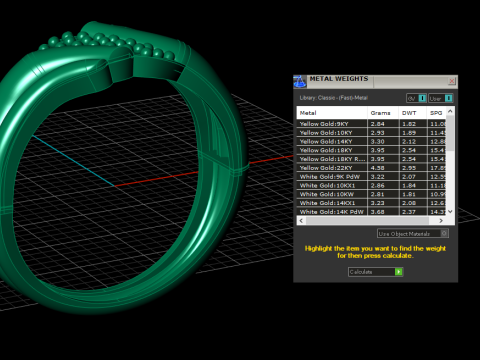This screenshot has width=480, height=360.
Task: Select the White Gold:10KX1 row
Action: pos(371,185)
